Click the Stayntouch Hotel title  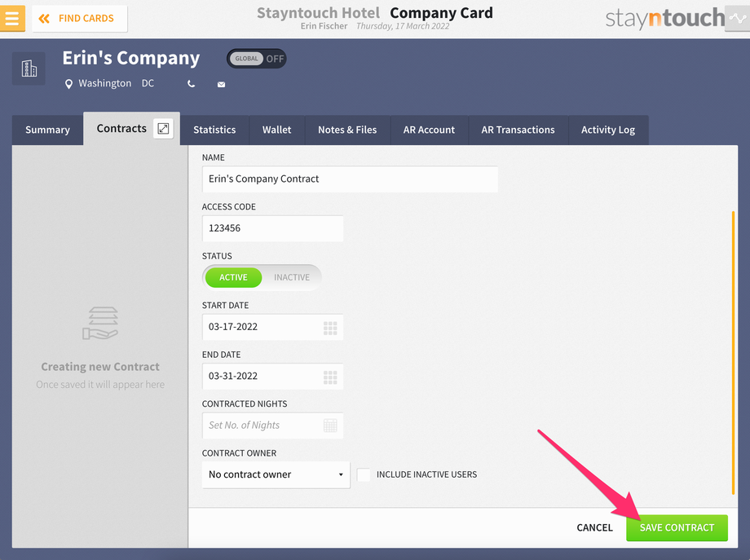(318, 12)
